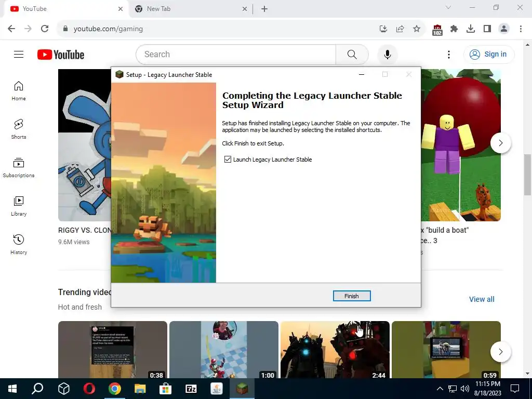
Task: Open the 0:59 trending video thumbnail
Action: pyautogui.click(x=446, y=350)
